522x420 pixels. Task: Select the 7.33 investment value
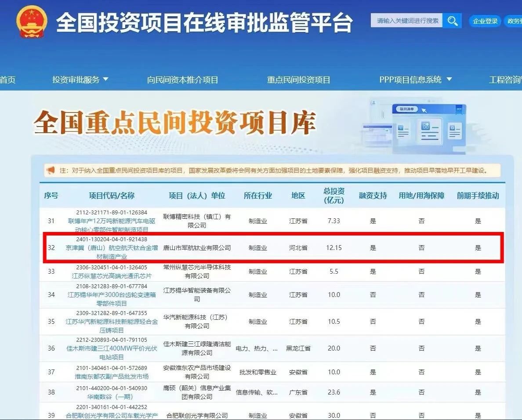coord(334,221)
